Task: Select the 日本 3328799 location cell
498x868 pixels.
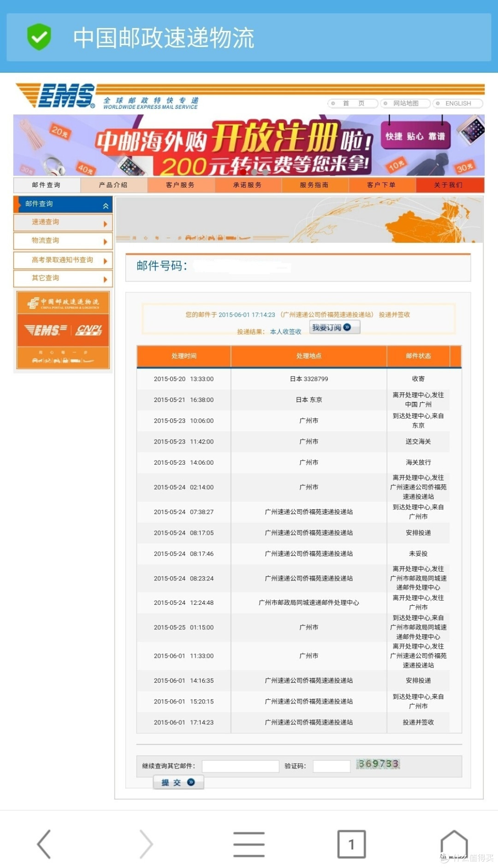Action: click(309, 379)
